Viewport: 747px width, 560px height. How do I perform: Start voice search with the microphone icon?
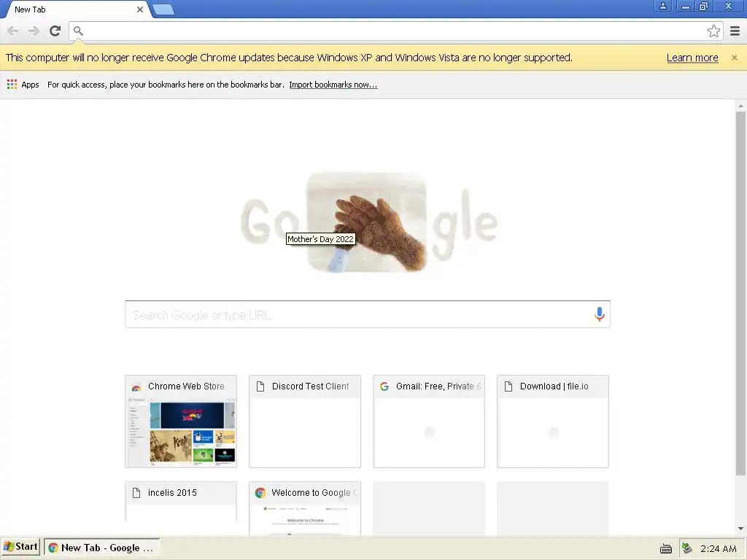pyautogui.click(x=600, y=314)
